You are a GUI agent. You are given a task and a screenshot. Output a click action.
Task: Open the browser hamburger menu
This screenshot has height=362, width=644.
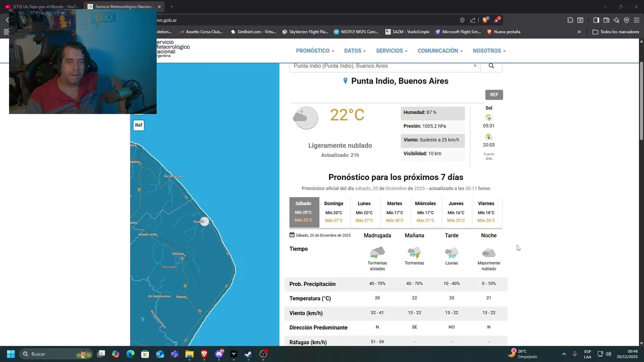pyautogui.click(x=636, y=20)
